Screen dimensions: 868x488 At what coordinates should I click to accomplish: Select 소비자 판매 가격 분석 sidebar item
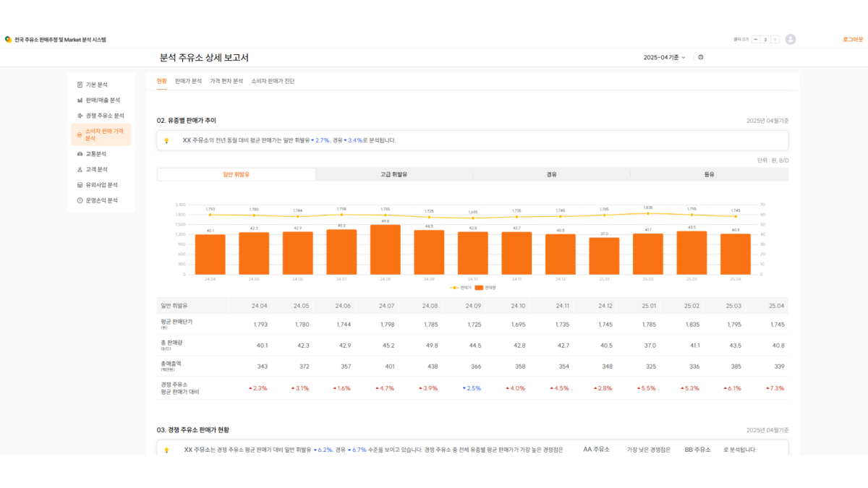101,134
